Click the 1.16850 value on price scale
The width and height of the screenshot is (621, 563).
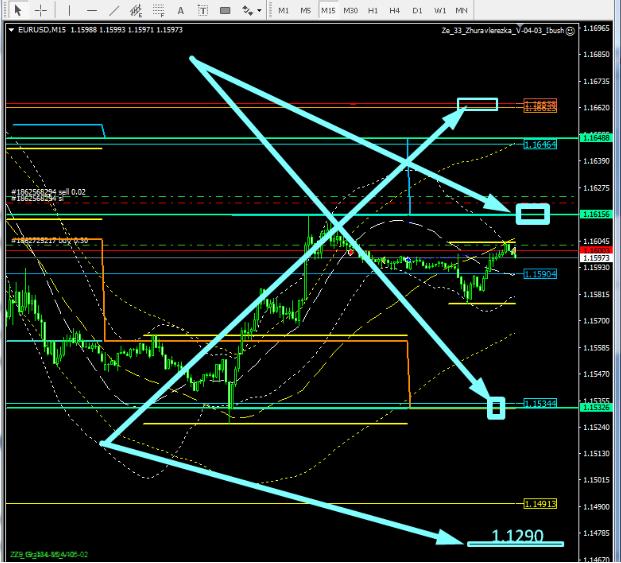pos(597,54)
